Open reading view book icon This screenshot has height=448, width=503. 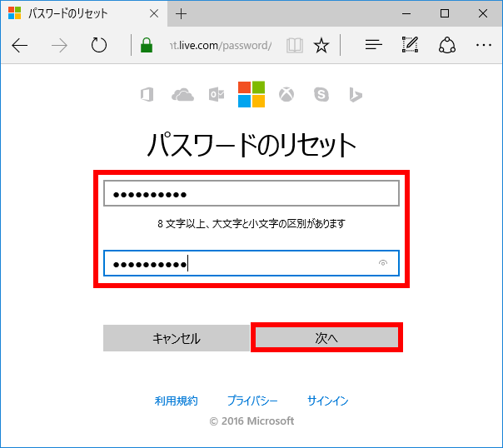pos(295,46)
